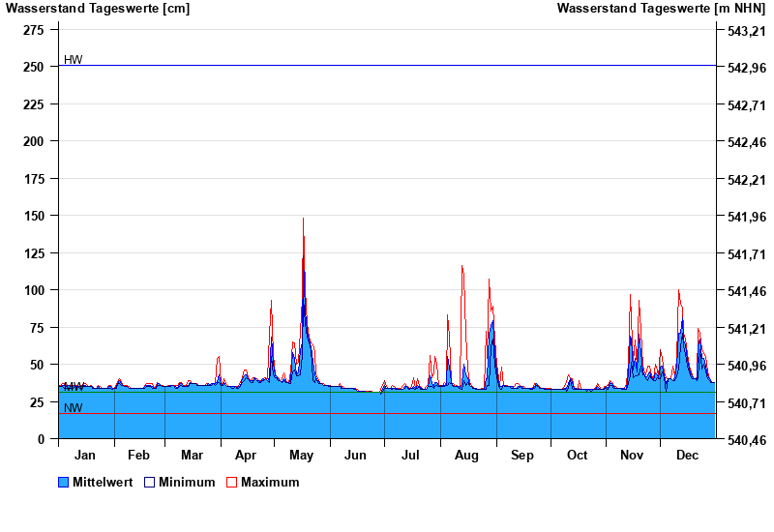Pick the Nov month label on x-axis

coord(632,455)
